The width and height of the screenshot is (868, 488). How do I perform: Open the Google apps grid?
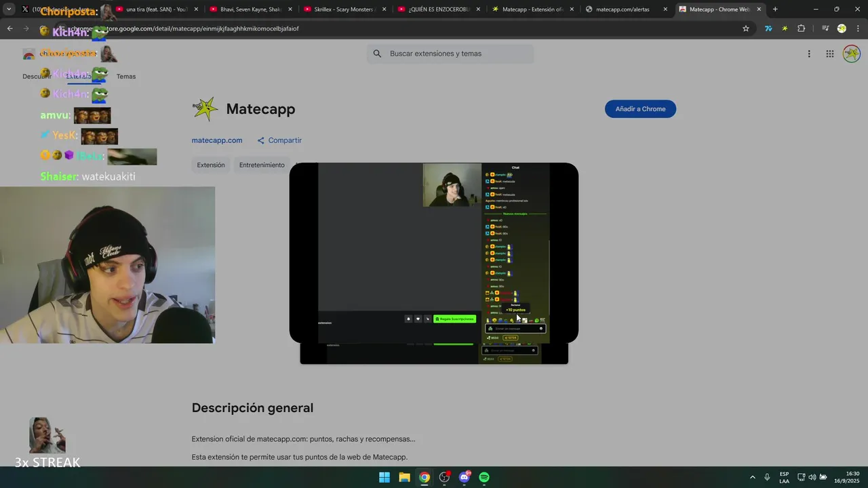(830, 54)
